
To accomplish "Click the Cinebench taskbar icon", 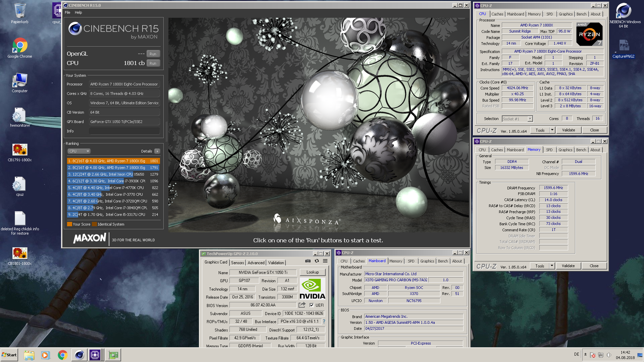I will tap(79, 355).
